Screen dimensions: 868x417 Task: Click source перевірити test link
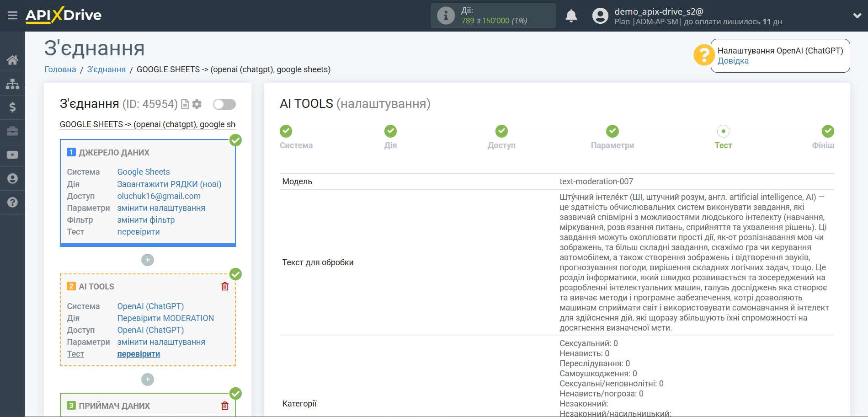click(138, 232)
